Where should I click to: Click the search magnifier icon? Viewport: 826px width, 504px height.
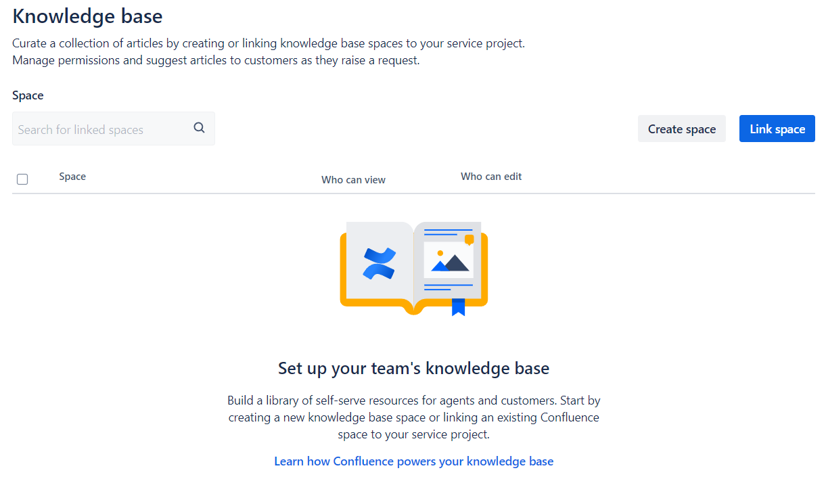pyautogui.click(x=199, y=127)
